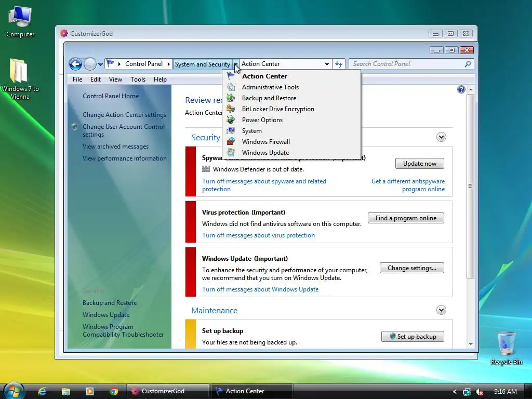Click the Back navigation arrow button
This screenshot has height=399, width=532.
[75, 64]
